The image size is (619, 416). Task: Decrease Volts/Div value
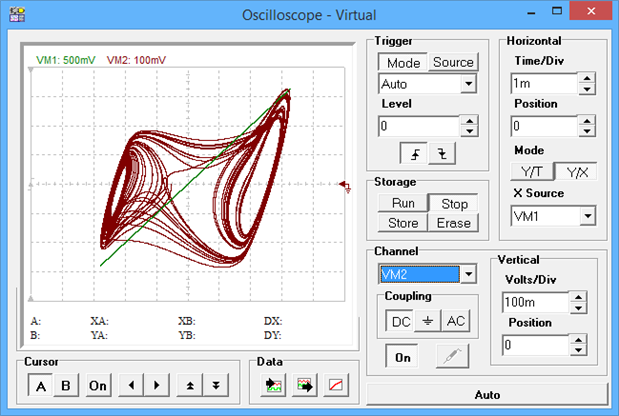click(578, 307)
